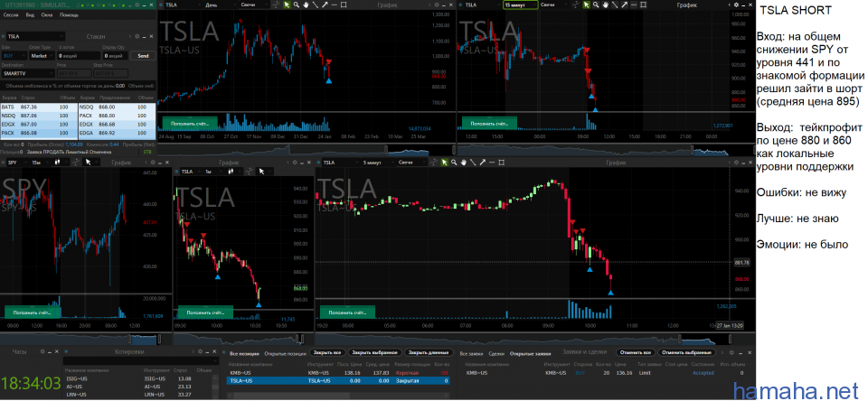This screenshot has width=868, height=401.
Task: Select the arrow cursor tool in the 5-minute TSLA chart
Action: pyautogui.click(x=445, y=163)
